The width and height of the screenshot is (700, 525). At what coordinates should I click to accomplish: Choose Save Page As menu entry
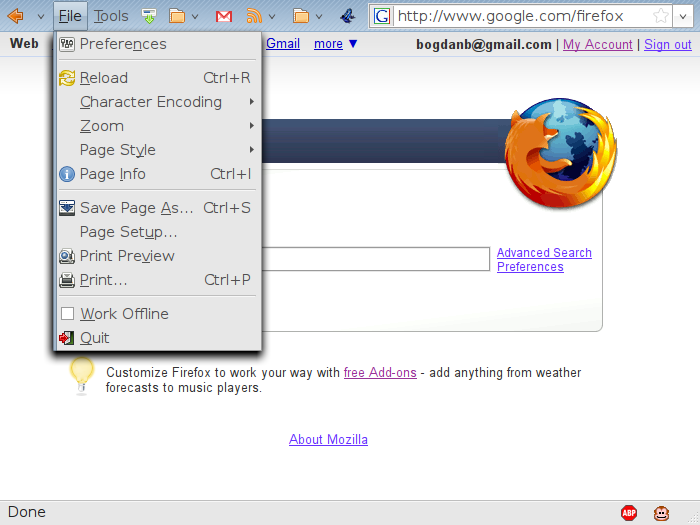coord(157,208)
